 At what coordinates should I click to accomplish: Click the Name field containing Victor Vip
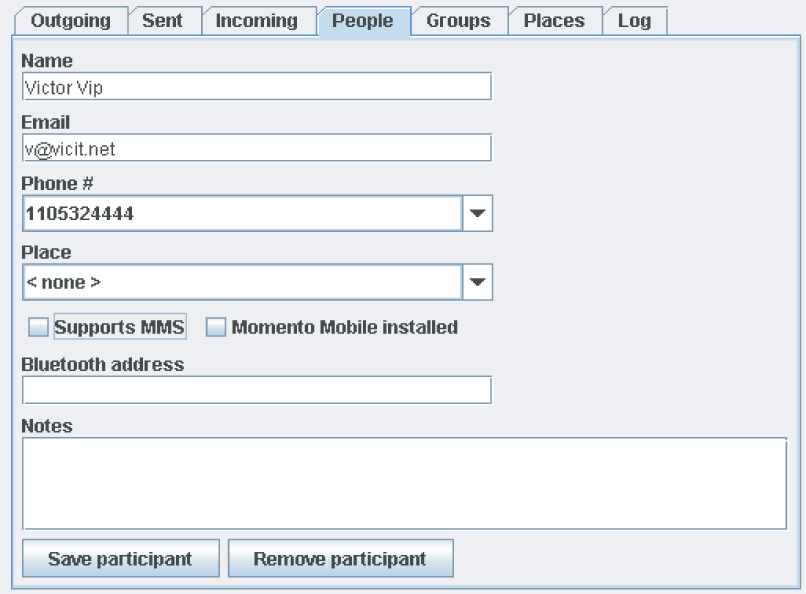[x=256, y=87]
